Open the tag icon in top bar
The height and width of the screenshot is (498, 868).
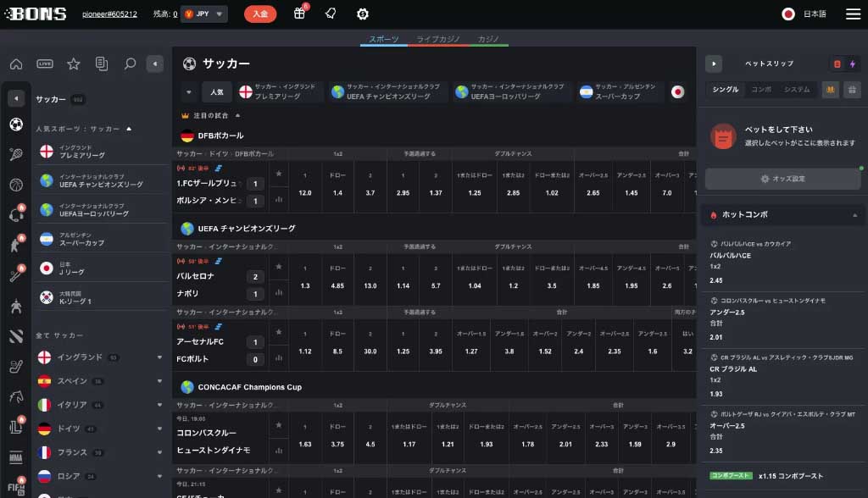[331, 14]
